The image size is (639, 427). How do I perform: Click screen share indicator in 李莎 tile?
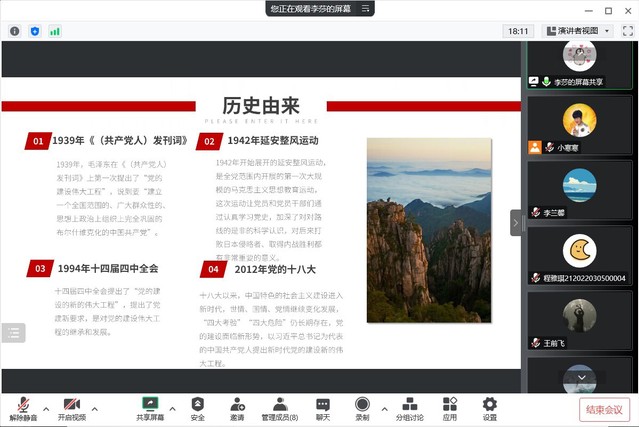(533, 81)
